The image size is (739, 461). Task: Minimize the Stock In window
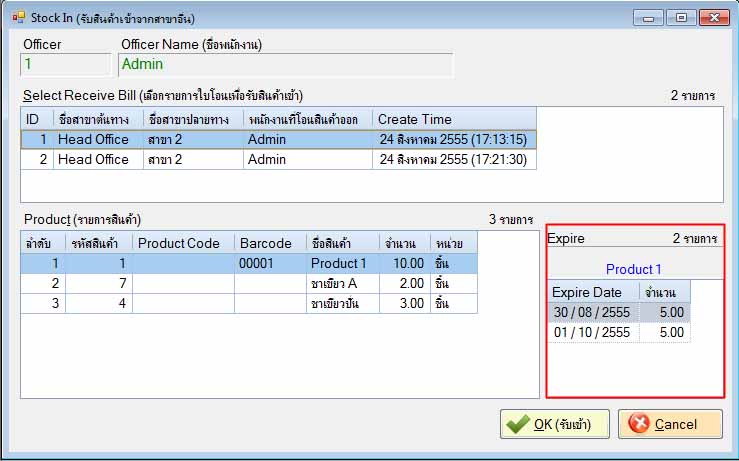coord(648,18)
